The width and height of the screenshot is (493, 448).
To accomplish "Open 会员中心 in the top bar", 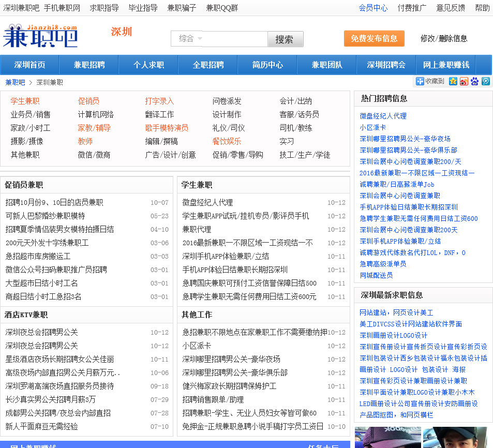I will click(x=373, y=8).
